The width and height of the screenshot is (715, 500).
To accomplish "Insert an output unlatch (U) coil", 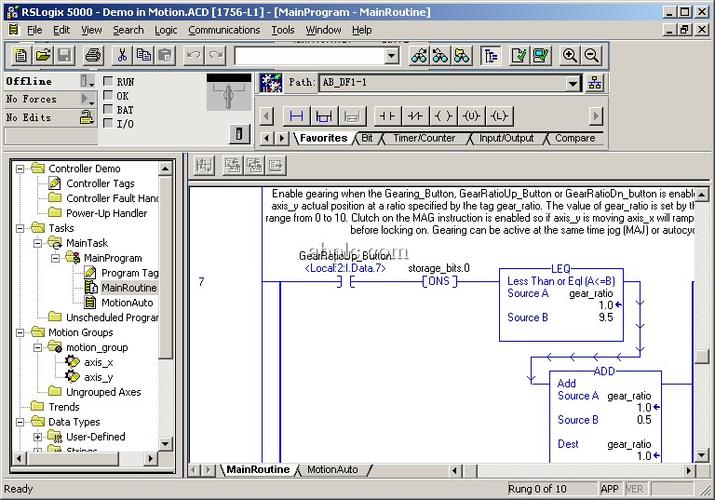I will (471, 116).
